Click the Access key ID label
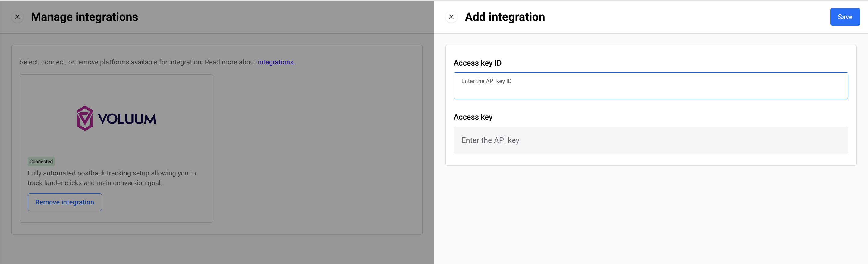The image size is (868, 264). (477, 63)
